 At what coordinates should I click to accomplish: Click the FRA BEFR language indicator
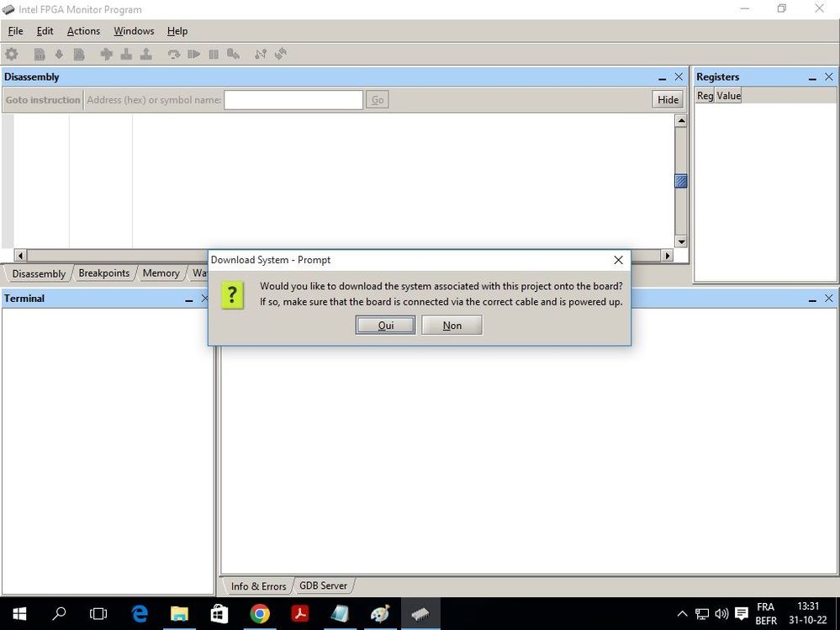[x=765, y=614]
